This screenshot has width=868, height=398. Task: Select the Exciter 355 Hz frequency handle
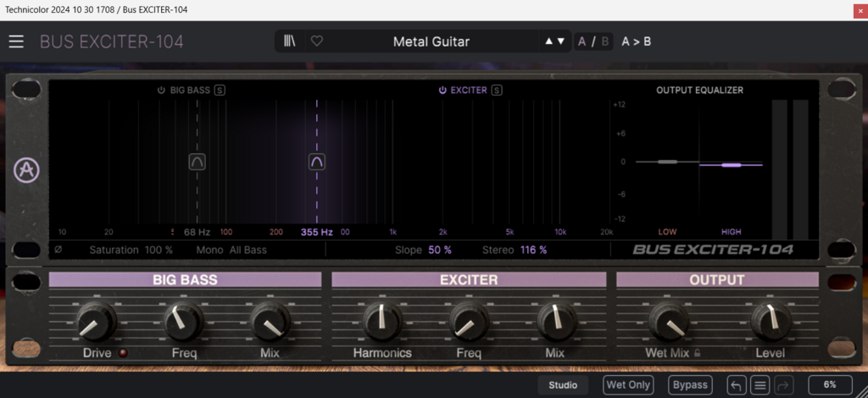(317, 162)
